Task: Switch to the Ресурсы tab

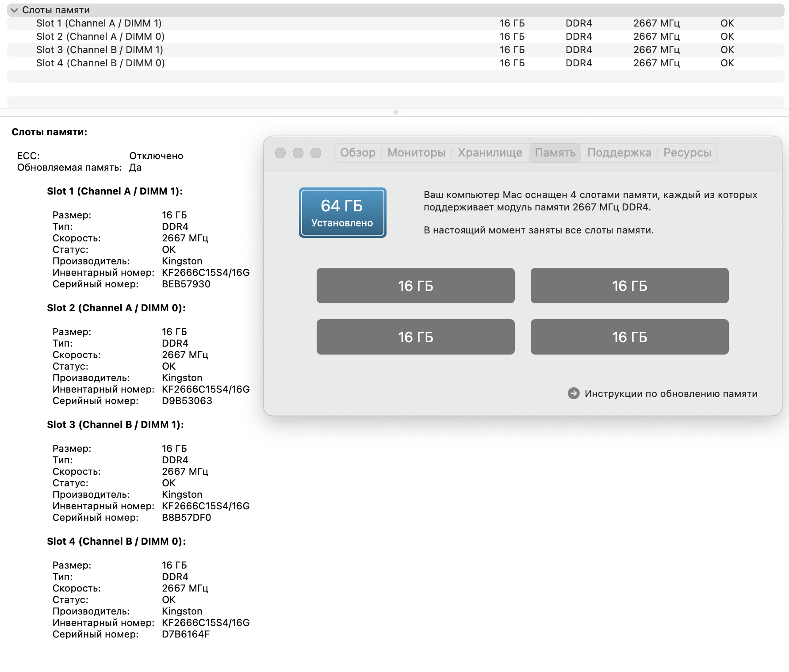Action: point(687,153)
